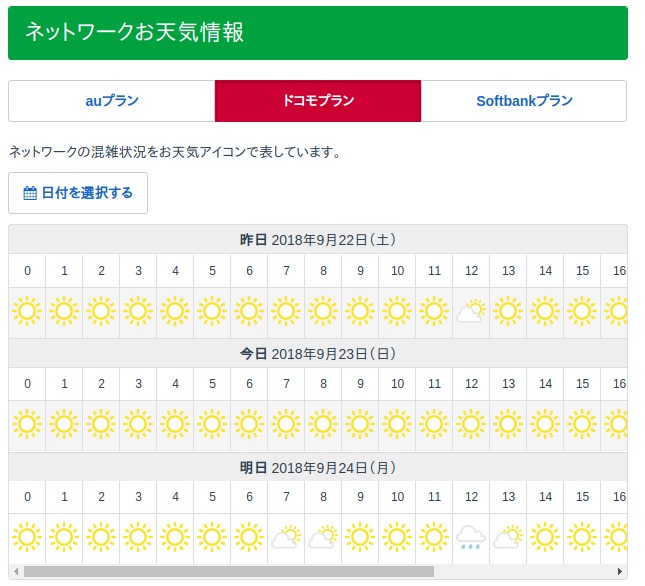The width and height of the screenshot is (645, 586).
Task: Click yesterday's sunny icon at hour 15
Action: tap(582, 312)
